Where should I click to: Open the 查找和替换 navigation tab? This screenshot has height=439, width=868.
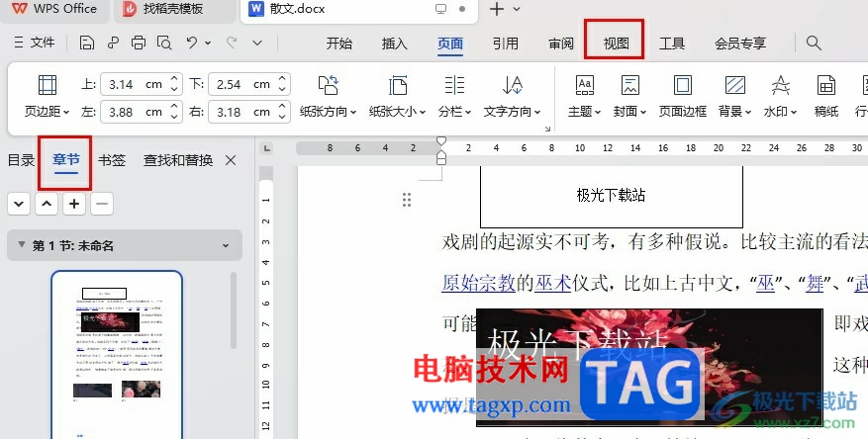tap(178, 160)
